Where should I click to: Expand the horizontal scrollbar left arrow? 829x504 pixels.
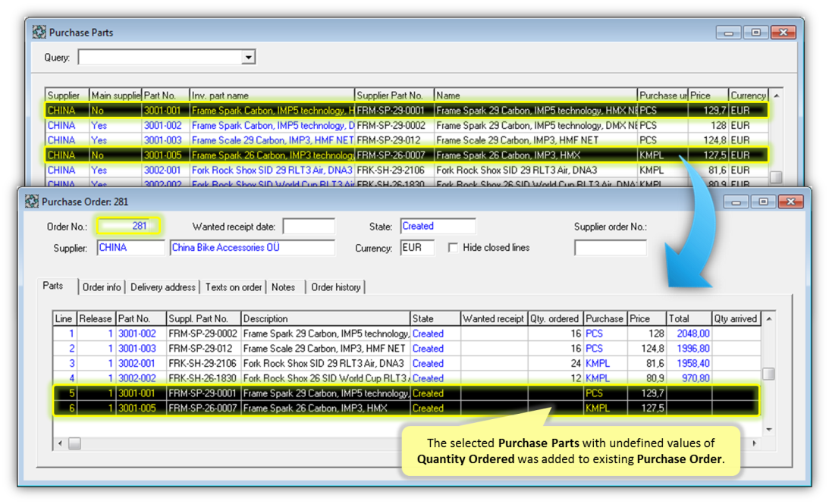[x=61, y=442]
